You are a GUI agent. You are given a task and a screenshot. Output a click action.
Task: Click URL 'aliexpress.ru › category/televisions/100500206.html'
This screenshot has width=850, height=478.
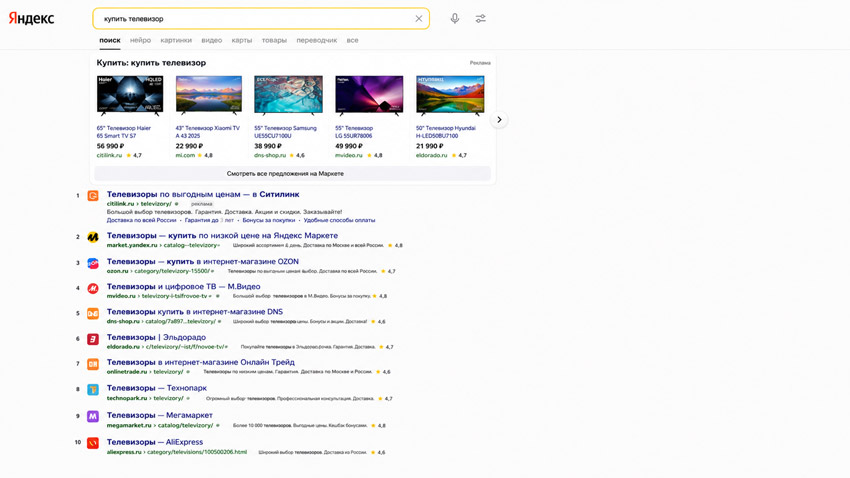coord(177,452)
